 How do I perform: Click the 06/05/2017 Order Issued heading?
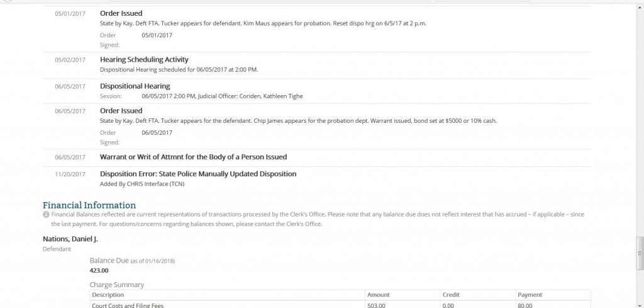(121, 111)
